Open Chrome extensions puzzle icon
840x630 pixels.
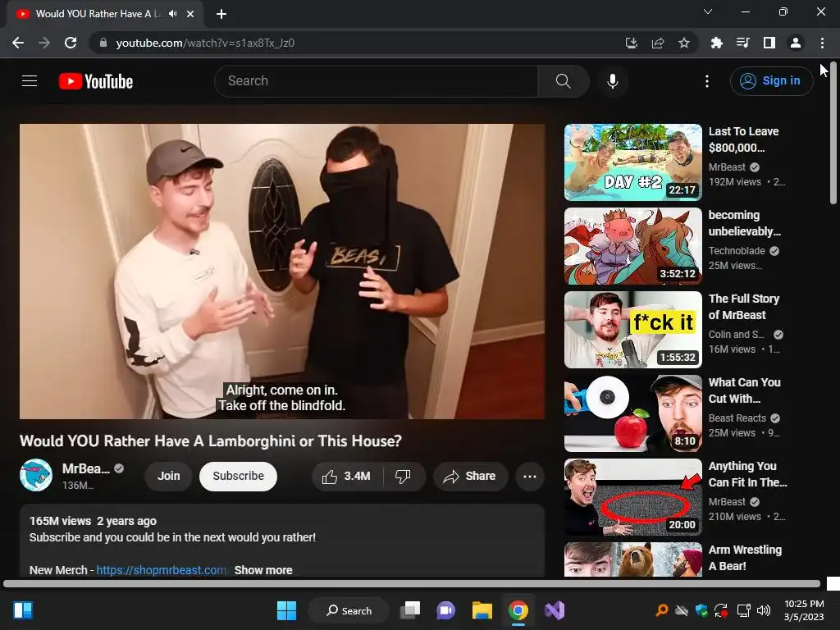point(717,43)
